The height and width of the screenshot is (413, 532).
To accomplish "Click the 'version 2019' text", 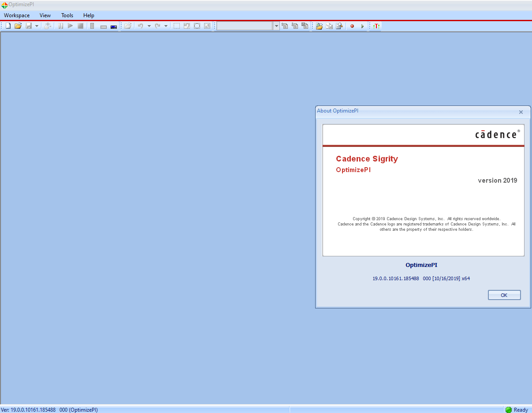I will point(498,180).
